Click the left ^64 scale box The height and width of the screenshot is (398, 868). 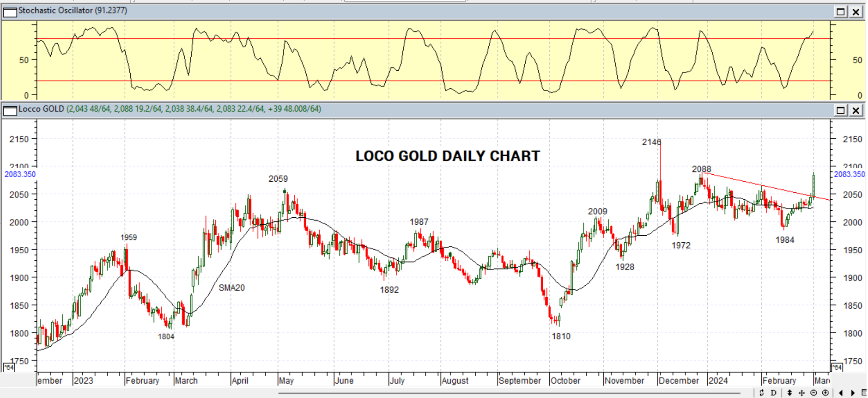click(9, 367)
